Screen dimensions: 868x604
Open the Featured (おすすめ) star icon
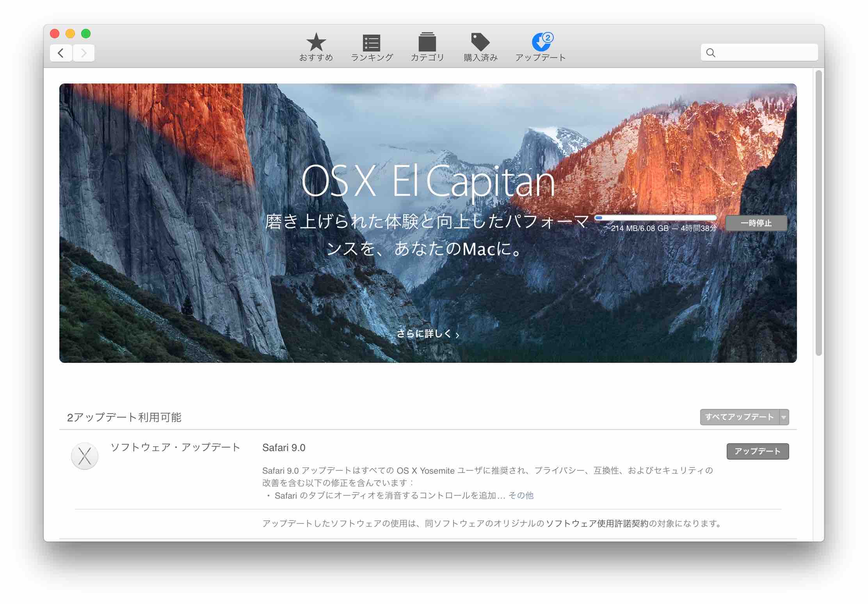point(316,42)
